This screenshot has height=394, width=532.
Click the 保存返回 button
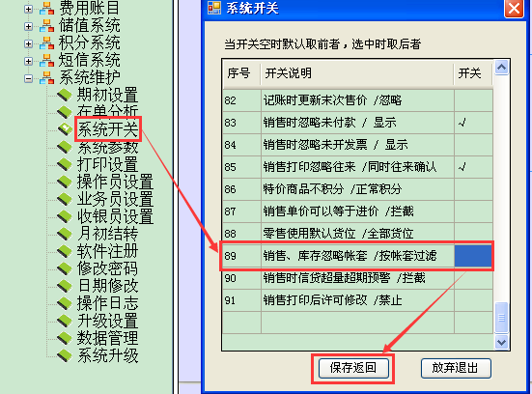tap(353, 368)
